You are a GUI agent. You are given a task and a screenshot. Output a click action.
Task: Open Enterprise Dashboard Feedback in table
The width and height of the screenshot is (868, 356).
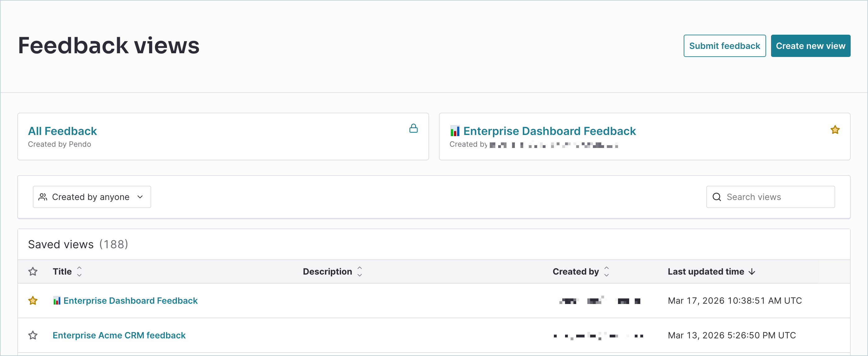[x=130, y=300]
